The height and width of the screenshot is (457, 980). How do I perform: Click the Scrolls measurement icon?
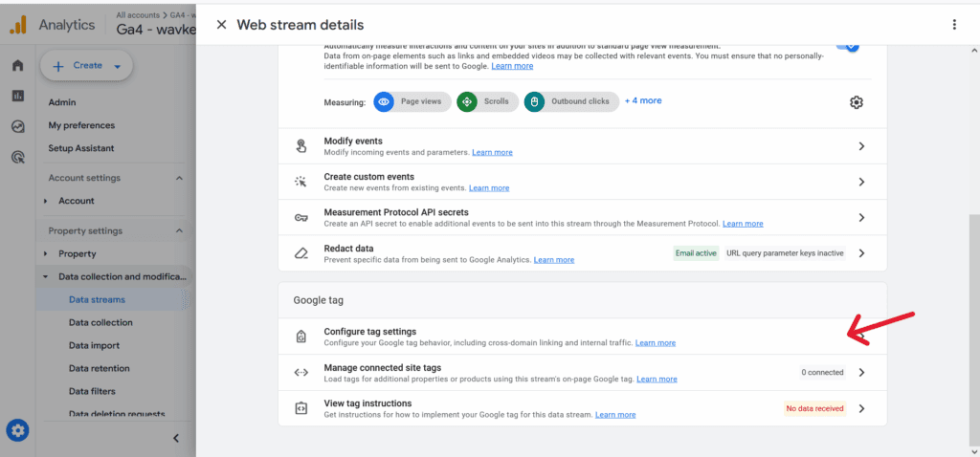(x=467, y=101)
